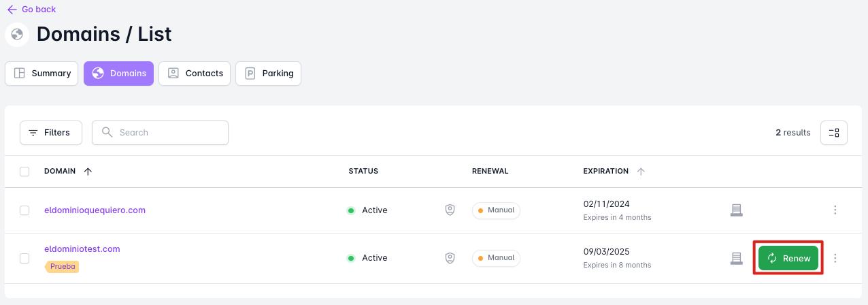The width and height of the screenshot is (868, 305).
Task: Expand the Filters panel
Action: click(x=50, y=133)
